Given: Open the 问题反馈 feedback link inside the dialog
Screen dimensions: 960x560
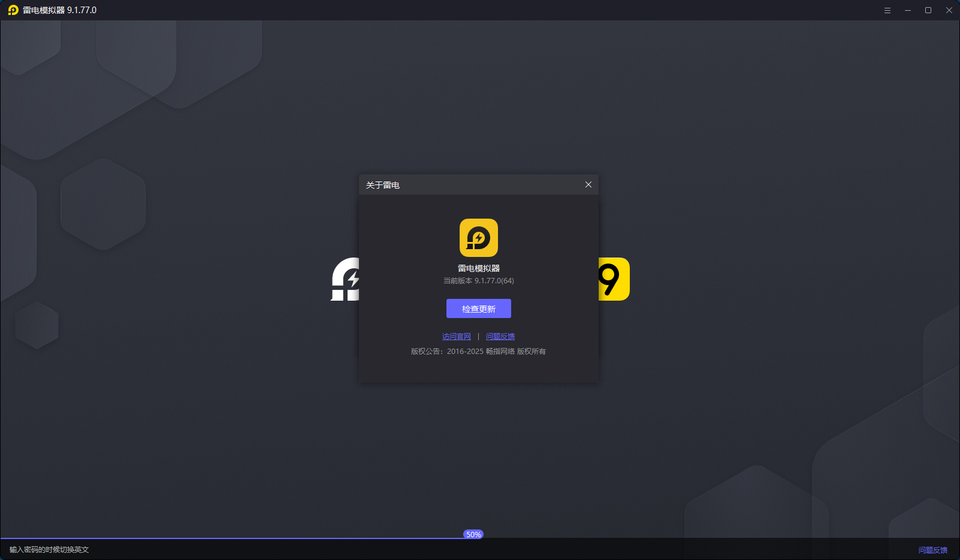Looking at the screenshot, I should pyautogui.click(x=500, y=336).
